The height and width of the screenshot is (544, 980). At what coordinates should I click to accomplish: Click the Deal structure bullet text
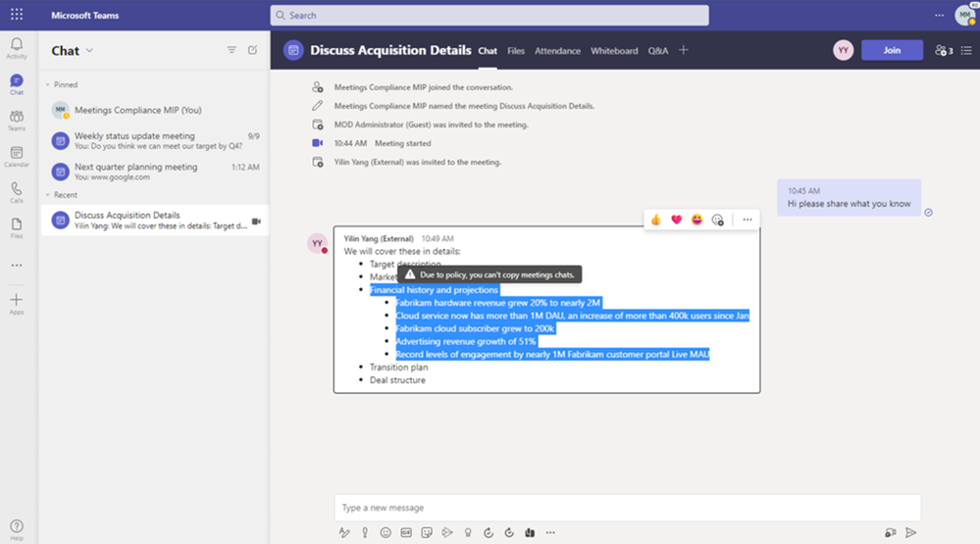pos(397,379)
